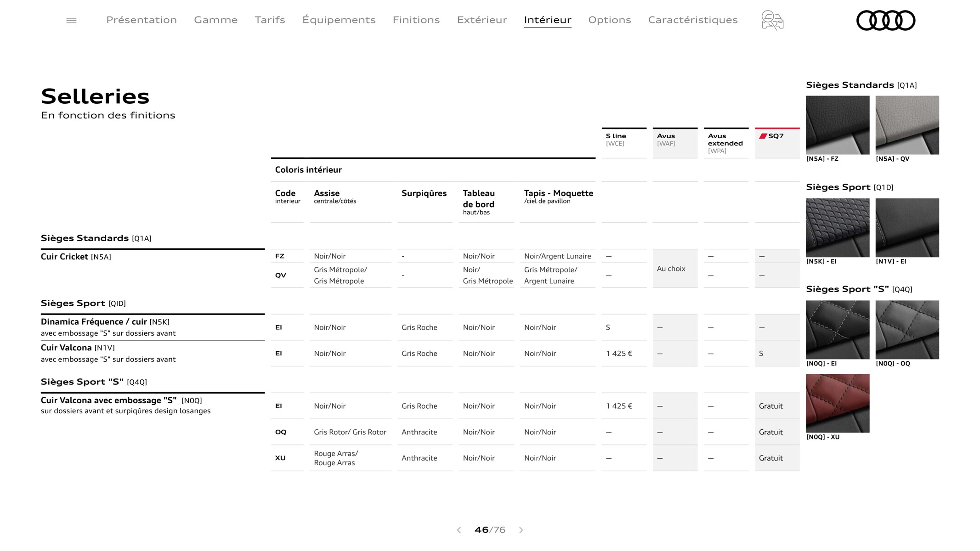The height and width of the screenshot is (551, 980).
Task: Click 'Noir/Argent Lunaire' carpet cell
Action: pyautogui.click(x=557, y=256)
